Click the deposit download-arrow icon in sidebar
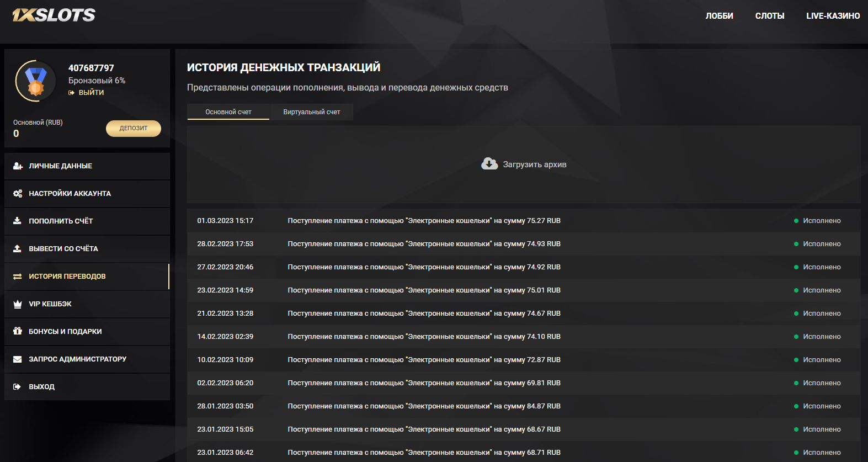Viewport: 868px width, 462px height. [17, 221]
